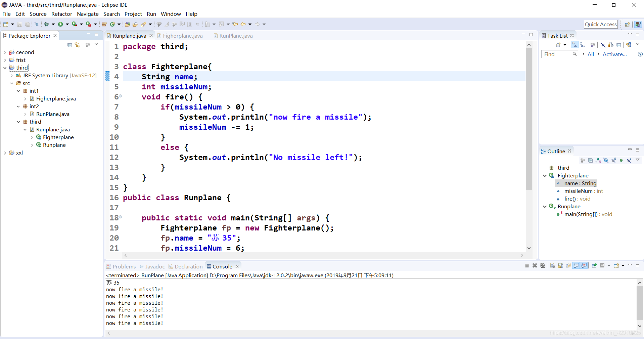Image resolution: width=644 pixels, height=339 pixels.
Task: Open the Refactor menu
Action: click(62, 14)
